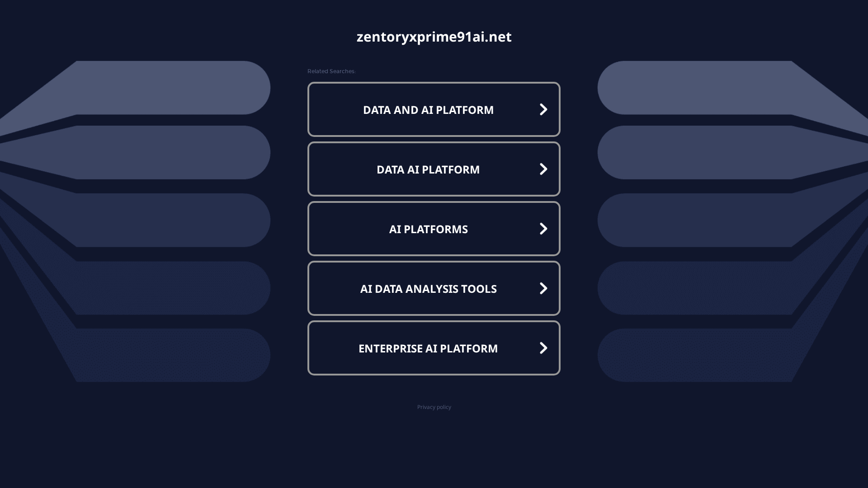This screenshot has height=488, width=868.
Task: Expand the Enterprise AI Platform entry
Action: [434, 348]
